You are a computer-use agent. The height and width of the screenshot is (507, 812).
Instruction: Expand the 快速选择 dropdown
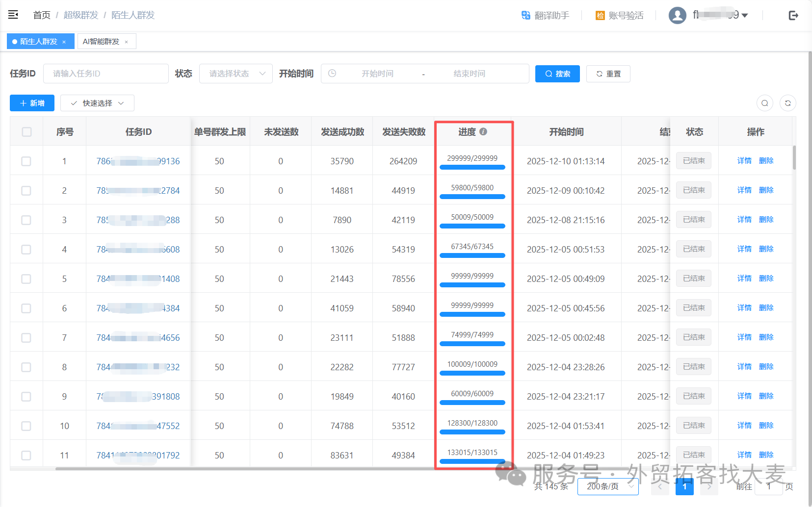pos(97,103)
